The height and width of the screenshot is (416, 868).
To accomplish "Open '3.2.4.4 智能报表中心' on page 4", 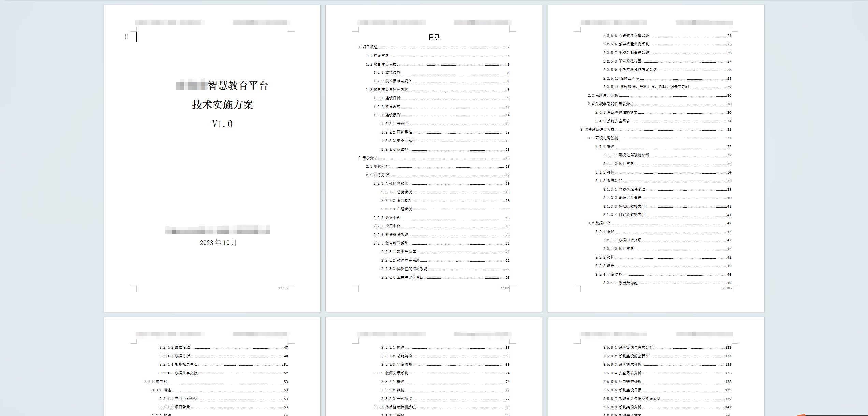I will point(223,365).
